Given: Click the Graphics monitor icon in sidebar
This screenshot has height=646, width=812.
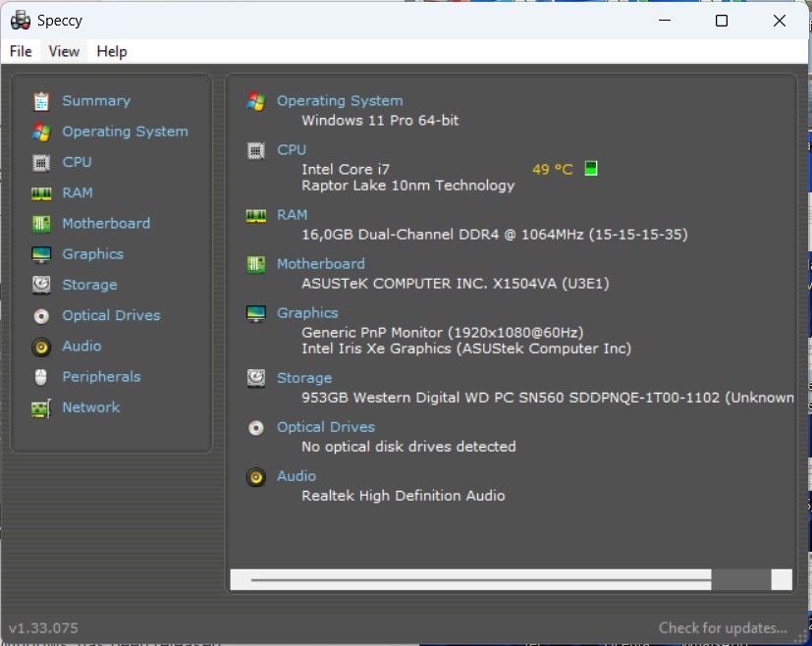Looking at the screenshot, I should pyautogui.click(x=41, y=254).
